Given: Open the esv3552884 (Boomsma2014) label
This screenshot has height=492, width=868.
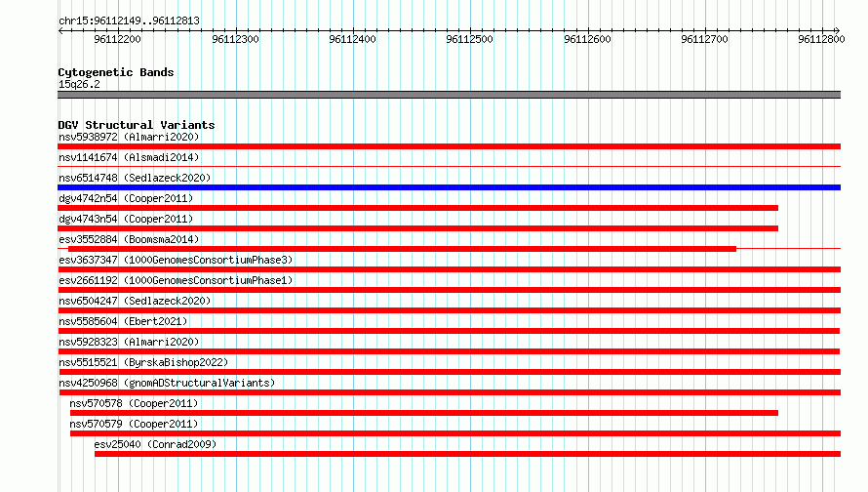Looking at the screenshot, I should tap(129, 239).
